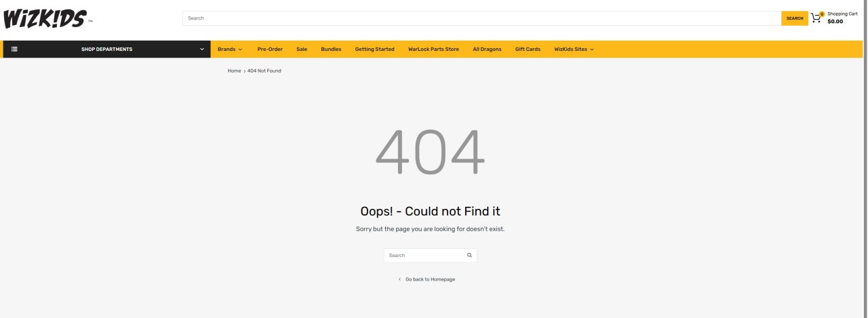The height and width of the screenshot is (318, 868).
Task: Expand the Brands dropdown menu
Action: tap(230, 49)
